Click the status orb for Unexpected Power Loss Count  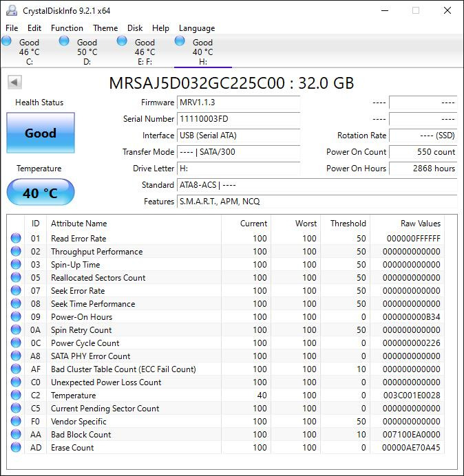tap(16, 382)
